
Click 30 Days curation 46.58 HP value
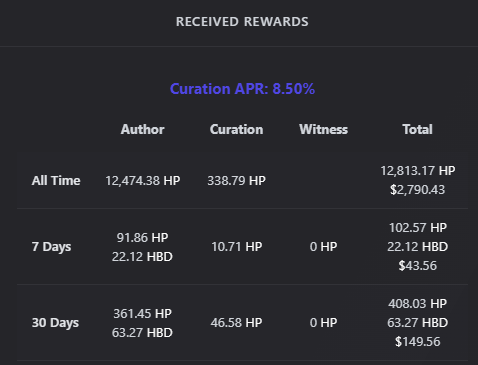237,323
